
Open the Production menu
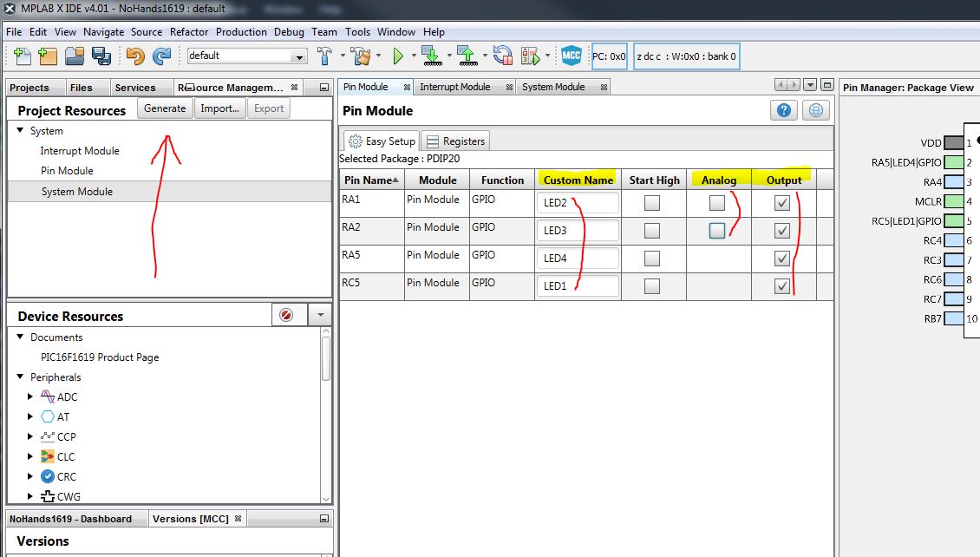pos(241,32)
